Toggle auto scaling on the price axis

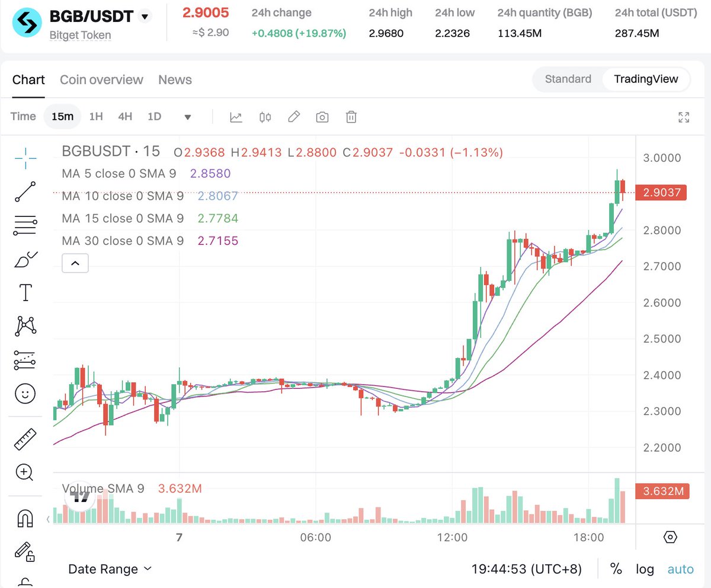coord(680,569)
